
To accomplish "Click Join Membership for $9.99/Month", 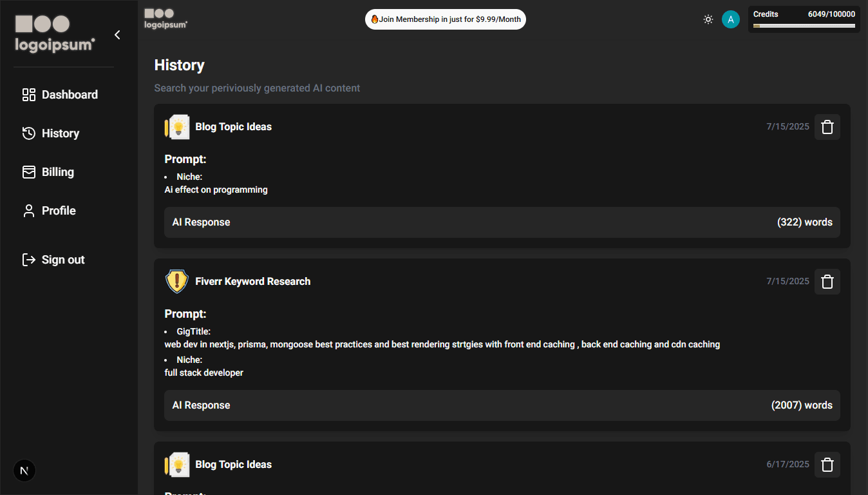I will coord(445,19).
